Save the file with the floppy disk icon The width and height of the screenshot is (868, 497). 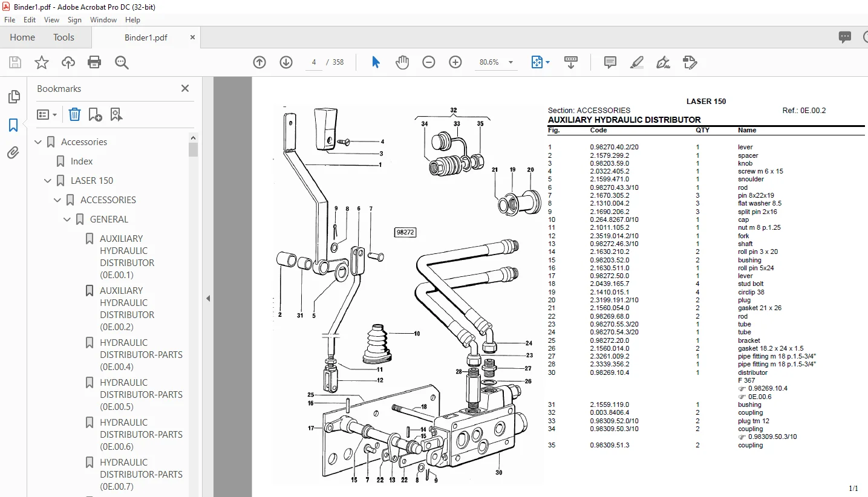pyautogui.click(x=15, y=62)
